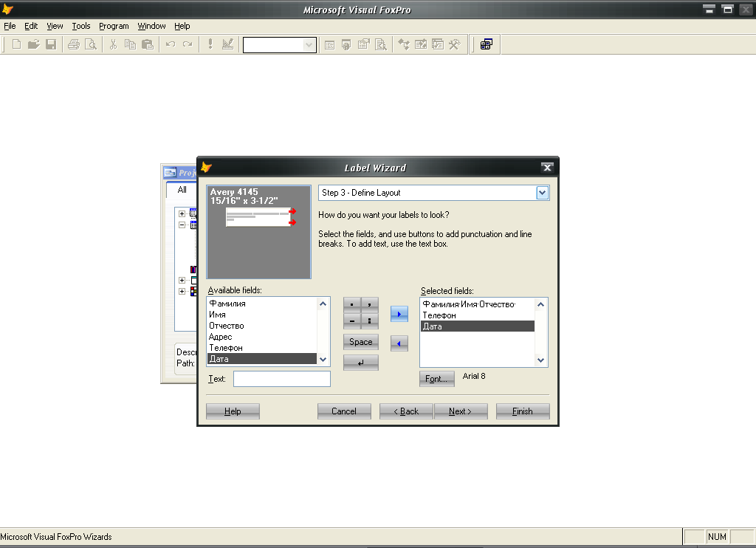Viewport: 756px width, 548px height.
Task: Open the Window menu
Action: [x=151, y=26]
